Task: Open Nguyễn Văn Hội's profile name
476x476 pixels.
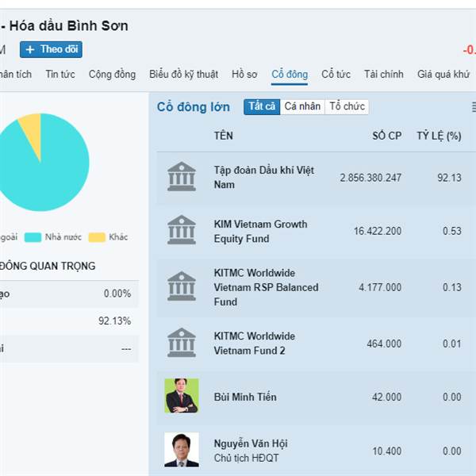Action: tap(251, 443)
